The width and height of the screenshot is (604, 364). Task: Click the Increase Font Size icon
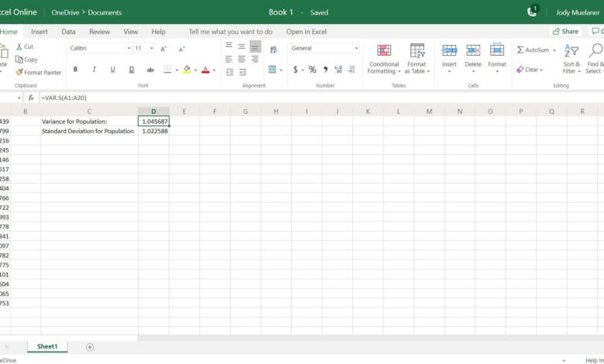coord(163,49)
